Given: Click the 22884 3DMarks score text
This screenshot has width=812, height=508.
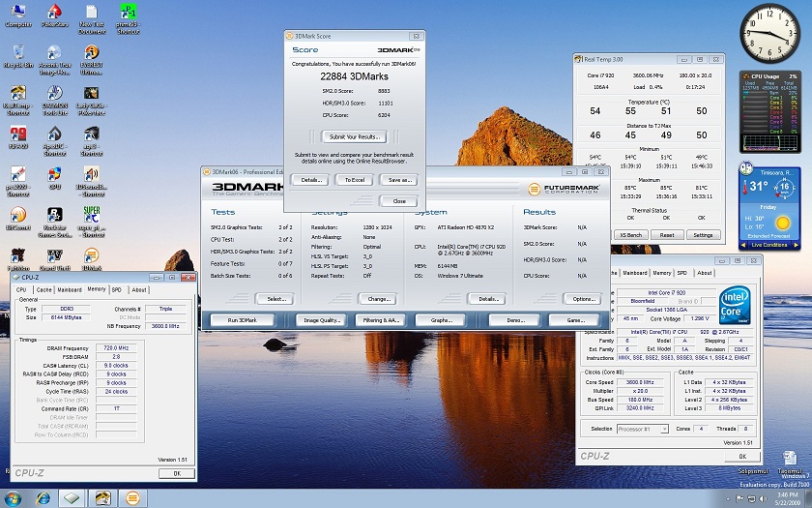Looking at the screenshot, I should pyautogui.click(x=354, y=76).
